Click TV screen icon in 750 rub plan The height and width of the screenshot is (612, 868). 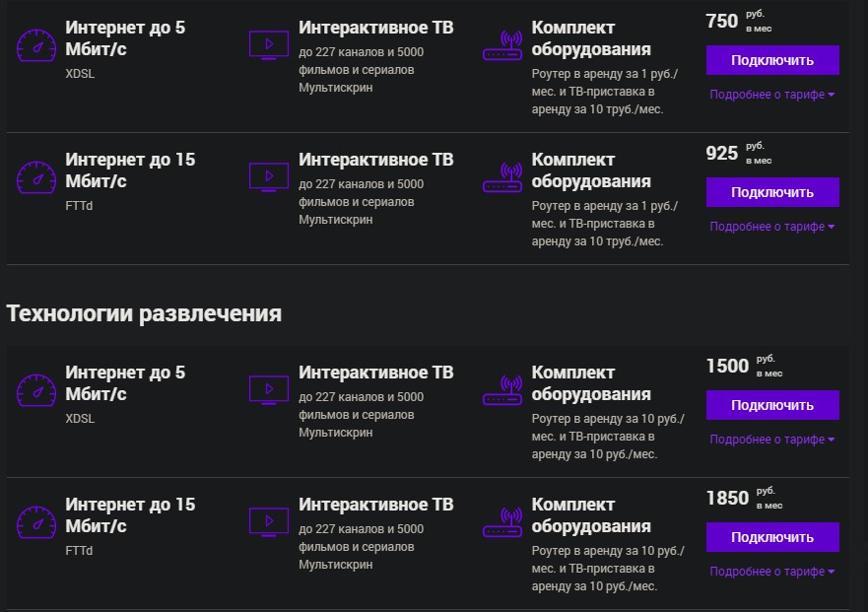point(269,45)
